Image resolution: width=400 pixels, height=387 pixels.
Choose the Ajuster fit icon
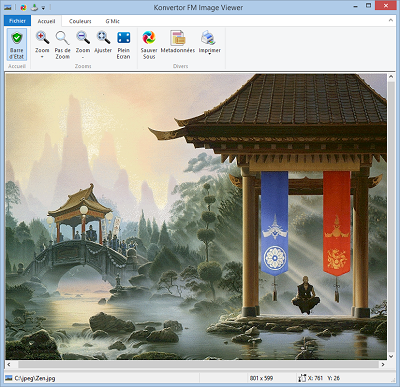pos(103,38)
